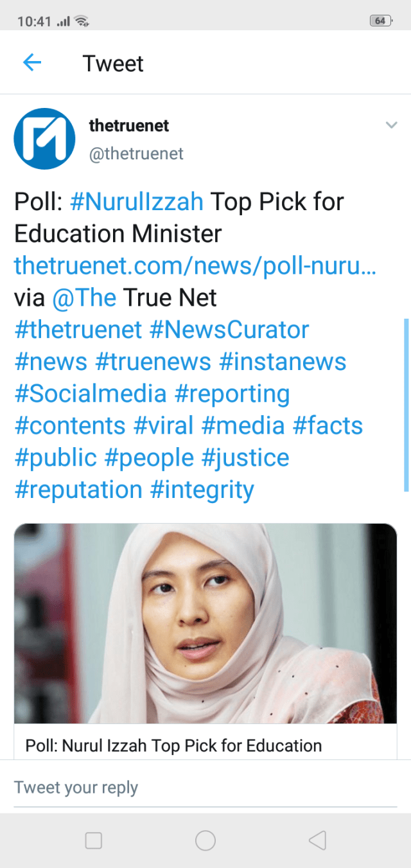The height and width of the screenshot is (868, 411).
Task: Tap the #justice hashtag
Action: (245, 458)
